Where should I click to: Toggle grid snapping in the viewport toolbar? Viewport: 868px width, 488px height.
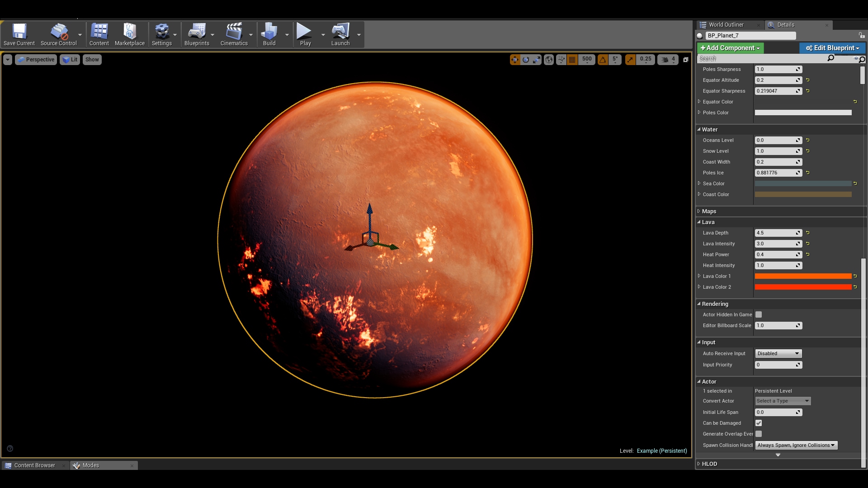click(572, 59)
